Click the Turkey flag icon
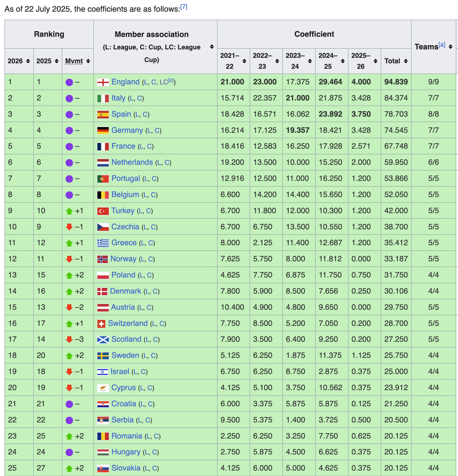Screen dimensions: 458x476 [103, 211]
